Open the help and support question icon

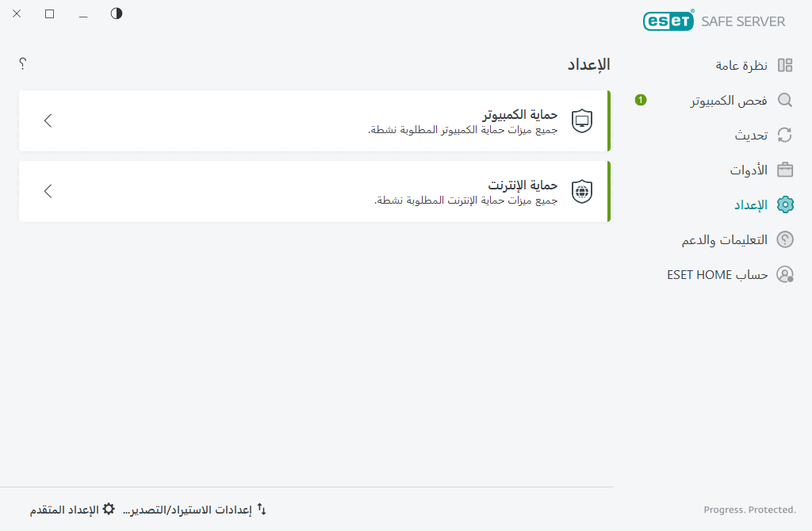coord(785,239)
